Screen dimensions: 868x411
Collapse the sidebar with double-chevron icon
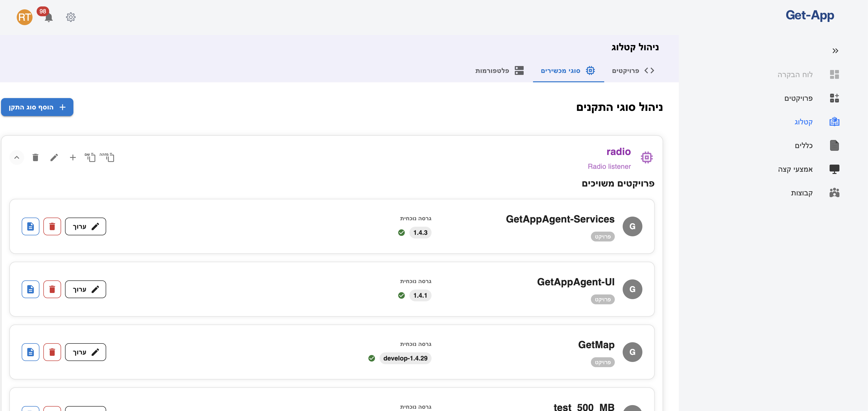(835, 51)
